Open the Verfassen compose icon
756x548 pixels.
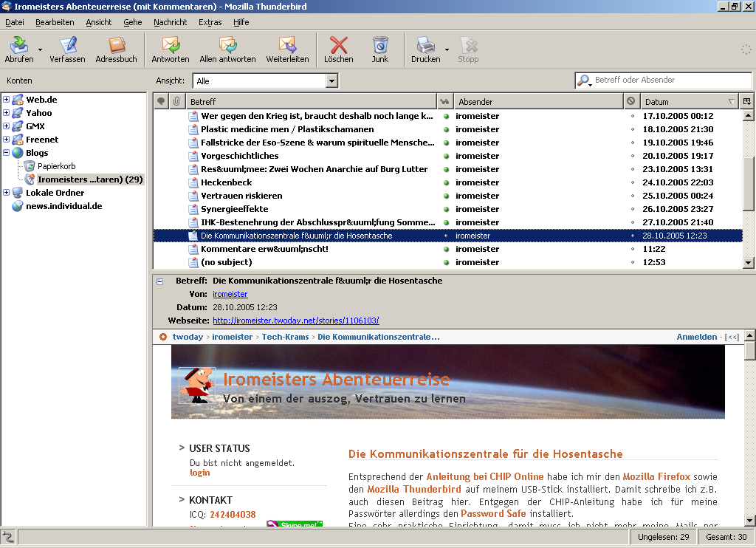click(x=68, y=45)
